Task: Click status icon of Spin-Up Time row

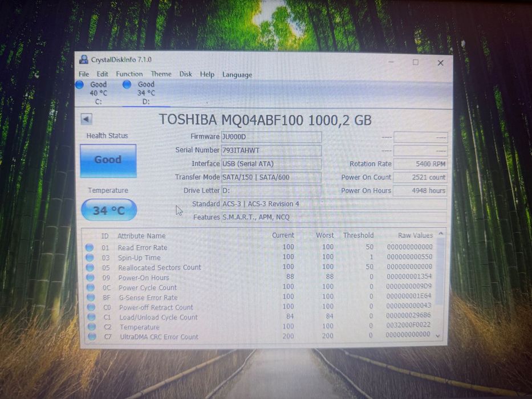Action: (x=90, y=258)
